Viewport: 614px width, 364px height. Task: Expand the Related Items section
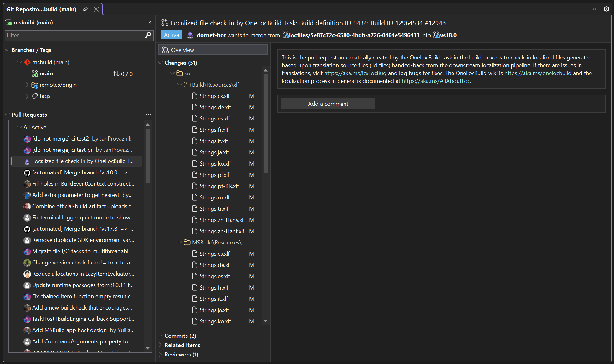(x=160, y=345)
